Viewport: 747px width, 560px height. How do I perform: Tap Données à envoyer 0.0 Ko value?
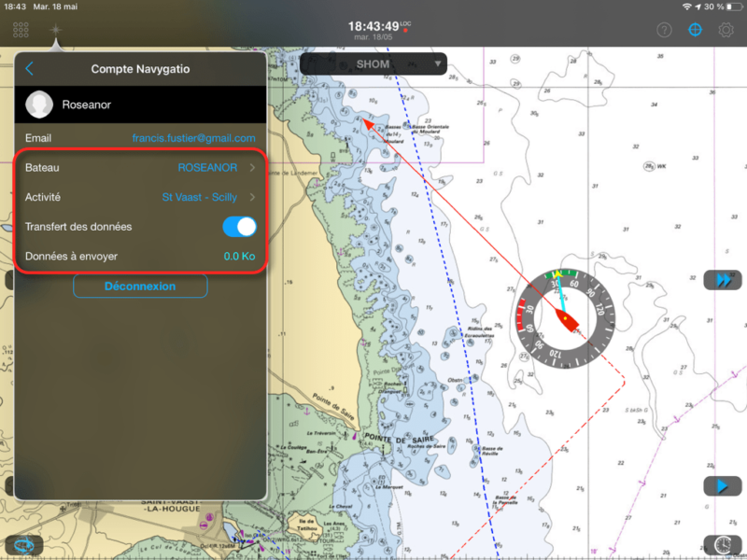tap(239, 257)
